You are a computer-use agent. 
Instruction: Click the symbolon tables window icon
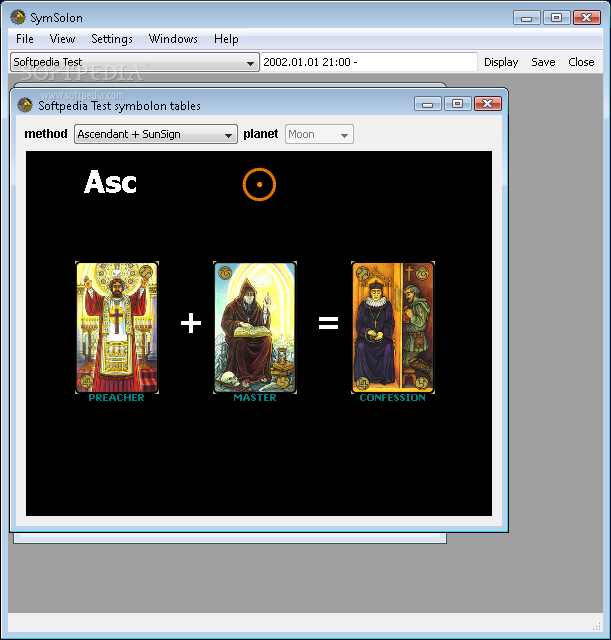pos(25,105)
